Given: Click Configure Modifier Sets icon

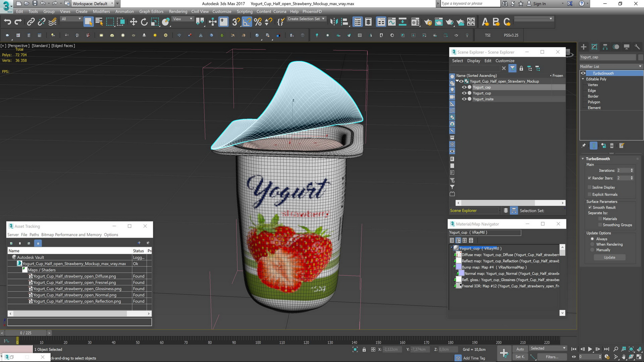Looking at the screenshot, I should [x=622, y=145].
